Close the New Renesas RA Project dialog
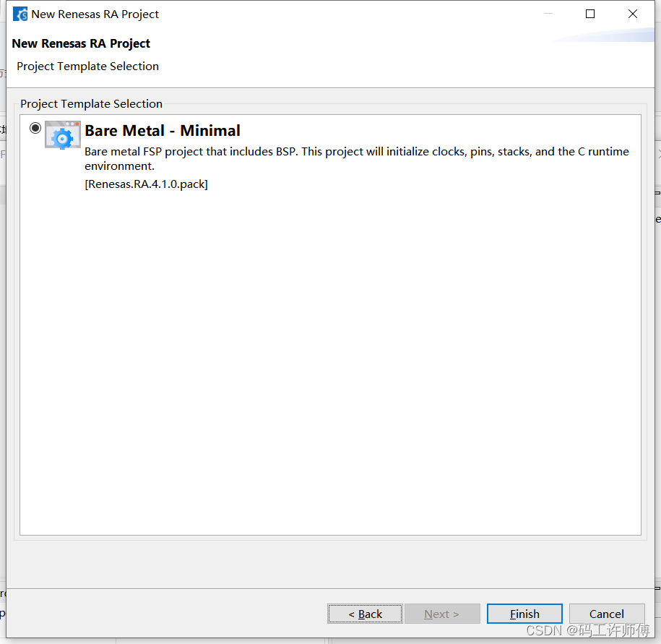 point(633,14)
